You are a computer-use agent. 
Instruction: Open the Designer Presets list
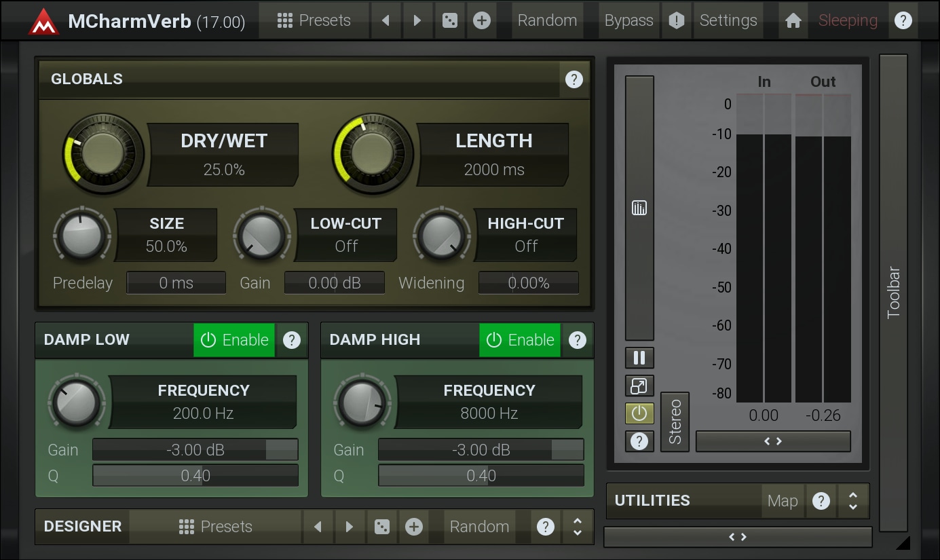[x=215, y=527]
